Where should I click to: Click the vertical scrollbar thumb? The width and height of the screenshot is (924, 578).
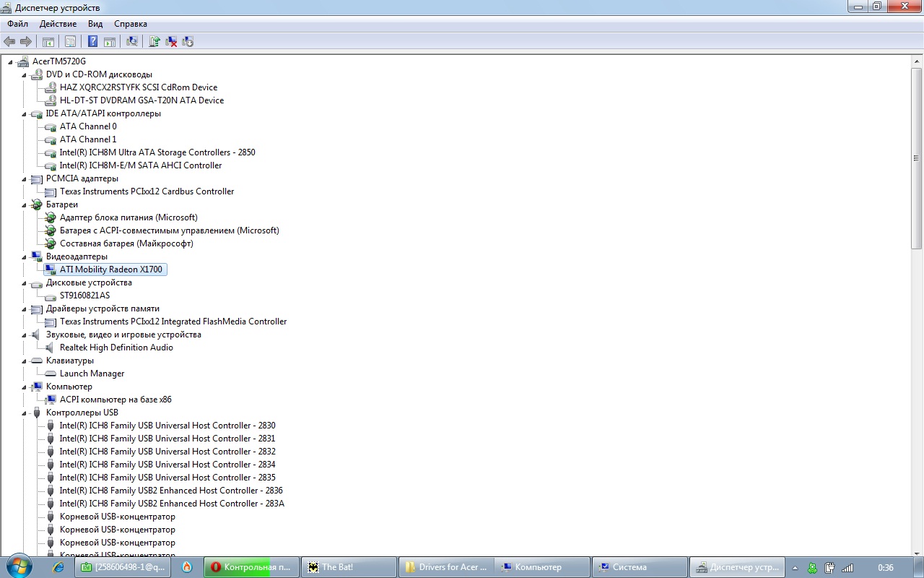tap(916, 159)
